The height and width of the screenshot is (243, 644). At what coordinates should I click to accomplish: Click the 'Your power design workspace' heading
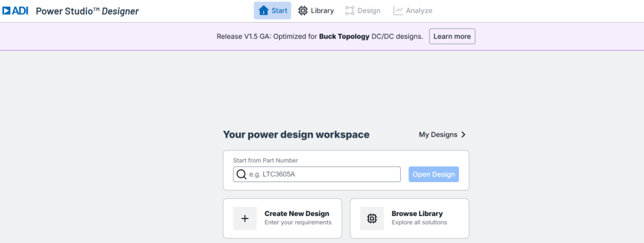tap(296, 134)
